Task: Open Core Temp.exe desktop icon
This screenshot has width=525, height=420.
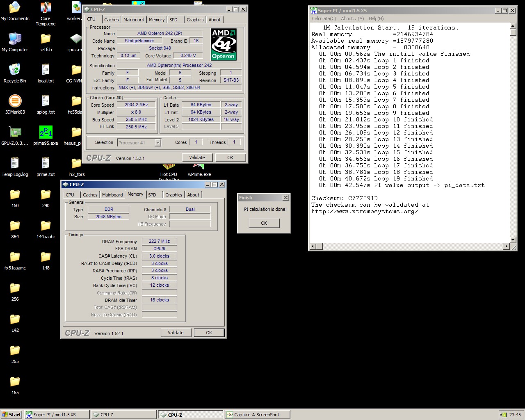Action: click(x=46, y=14)
